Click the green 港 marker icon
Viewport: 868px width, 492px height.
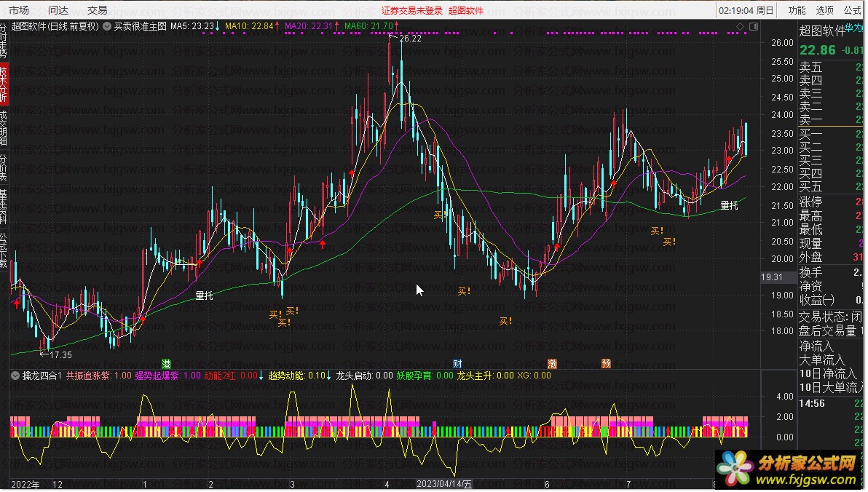pyautogui.click(x=166, y=364)
